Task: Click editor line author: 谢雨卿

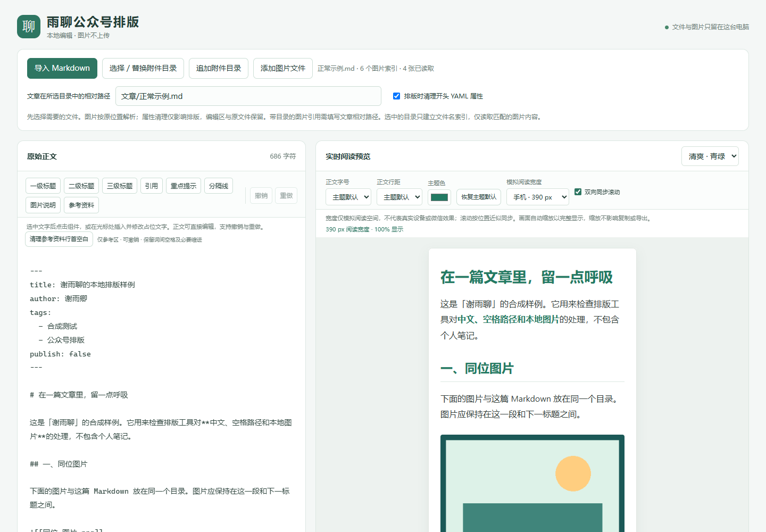Action: [59, 299]
